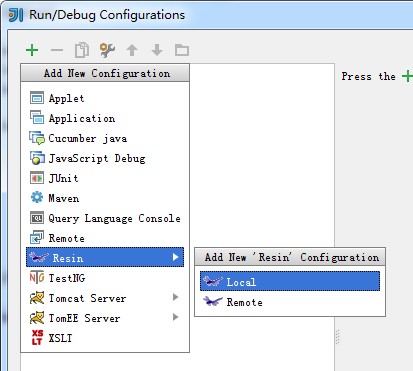Click the Add New Configuration header

pos(105,73)
